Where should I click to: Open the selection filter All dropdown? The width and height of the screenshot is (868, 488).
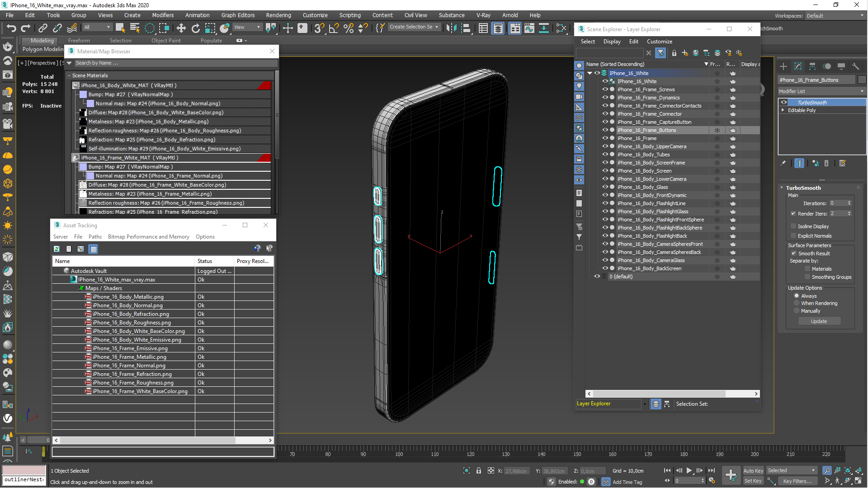(97, 27)
